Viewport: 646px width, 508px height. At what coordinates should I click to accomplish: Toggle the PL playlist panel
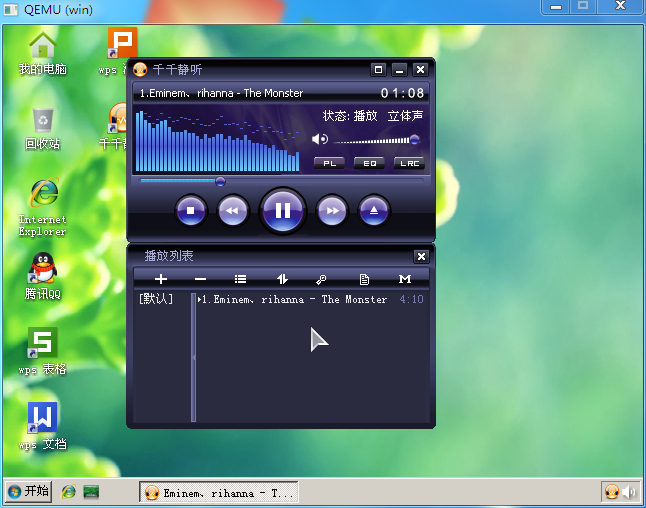[329, 163]
